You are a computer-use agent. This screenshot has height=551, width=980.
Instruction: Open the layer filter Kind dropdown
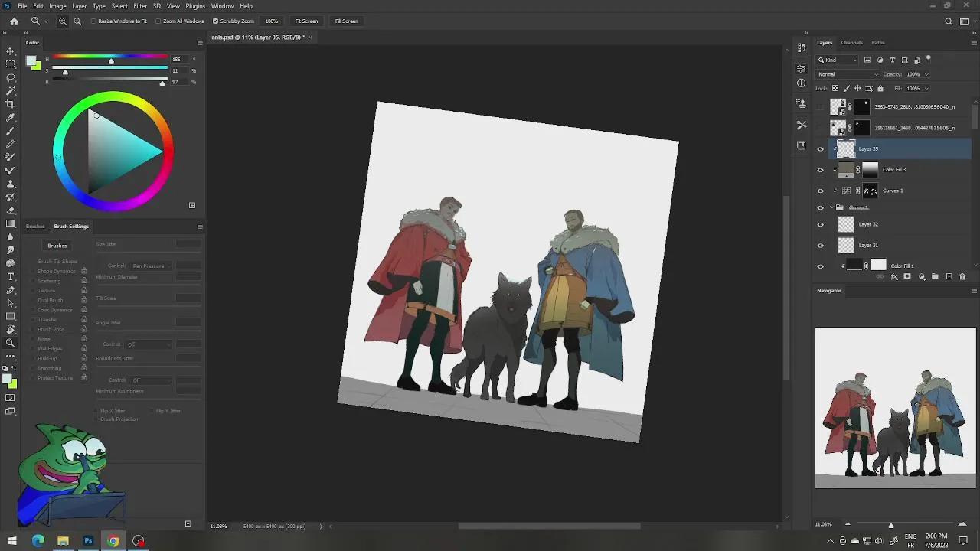click(838, 60)
